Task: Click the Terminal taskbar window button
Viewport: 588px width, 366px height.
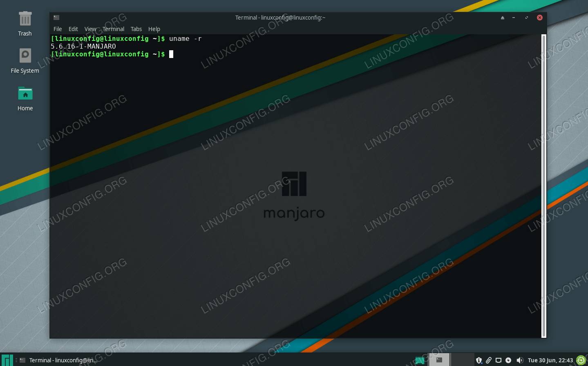Action: 58,360
